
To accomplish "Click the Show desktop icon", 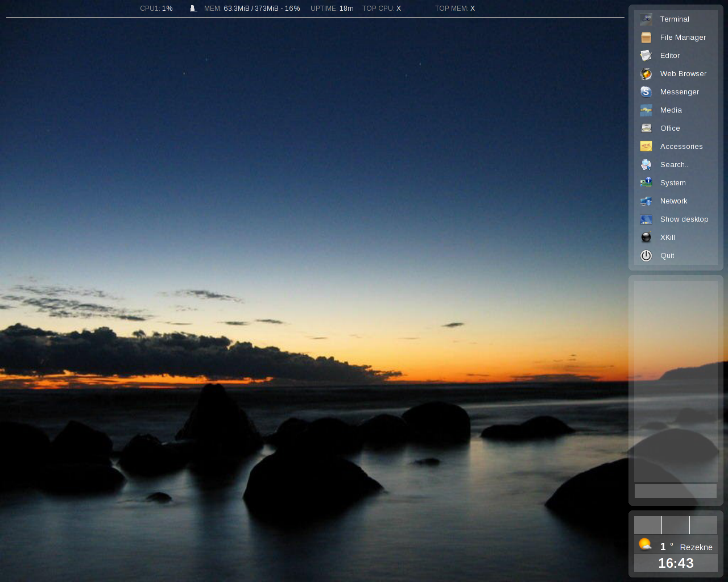I will point(646,219).
